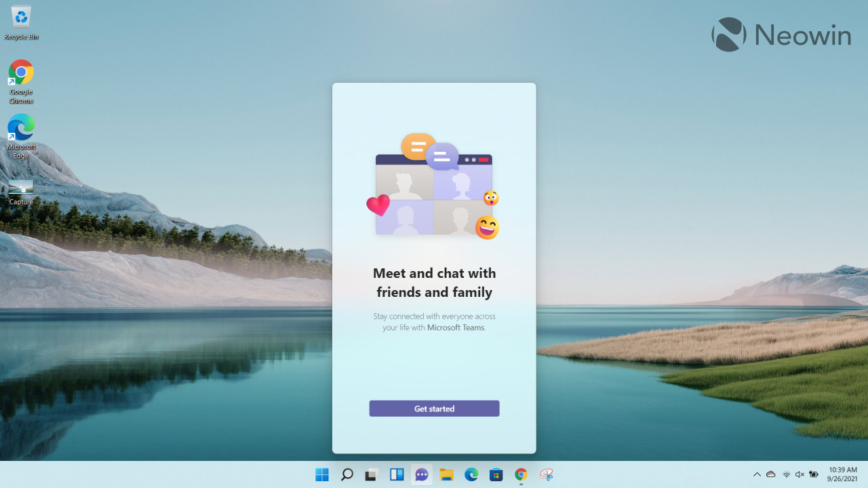Switch to Google Chrome in the taskbar
This screenshot has width=868, height=488.
[x=521, y=474]
